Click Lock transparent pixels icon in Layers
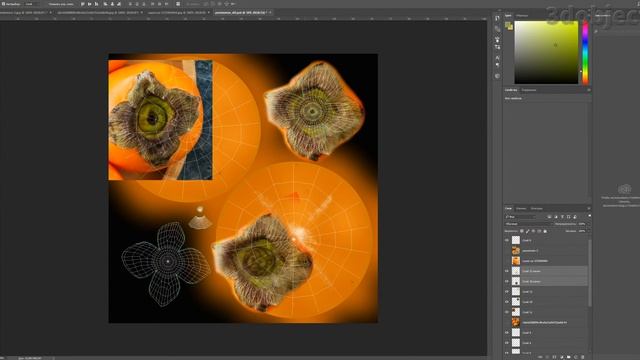Image resolution: width=640 pixels, height=360 pixels. (522, 231)
